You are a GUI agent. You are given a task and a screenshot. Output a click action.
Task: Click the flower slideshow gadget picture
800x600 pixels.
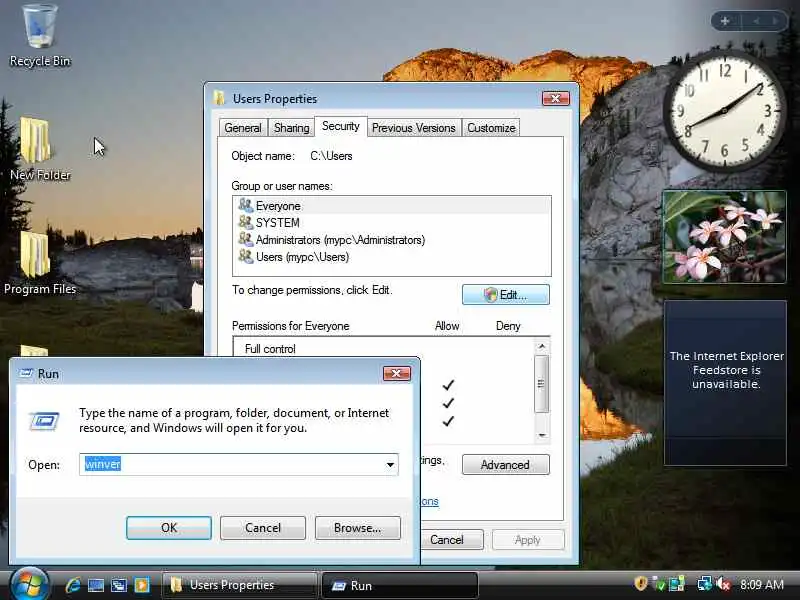[x=724, y=237]
